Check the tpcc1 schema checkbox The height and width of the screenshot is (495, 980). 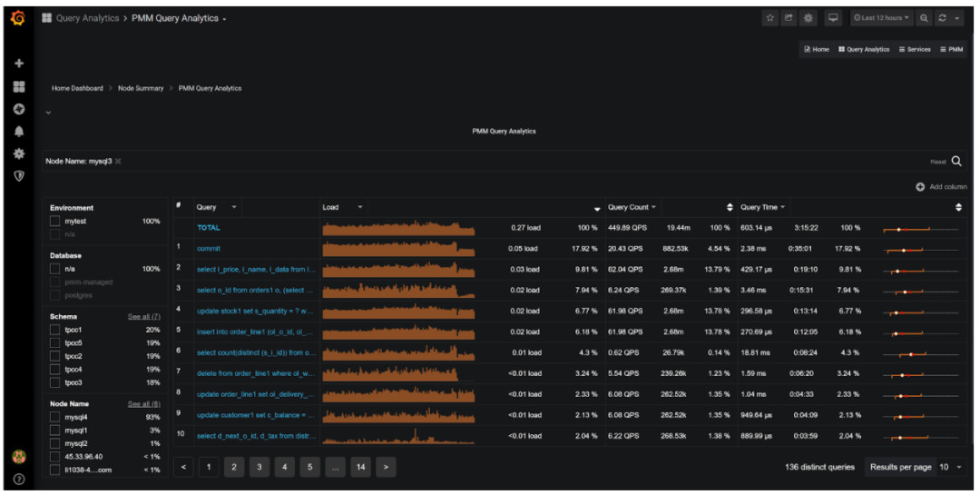pos(55,330)
